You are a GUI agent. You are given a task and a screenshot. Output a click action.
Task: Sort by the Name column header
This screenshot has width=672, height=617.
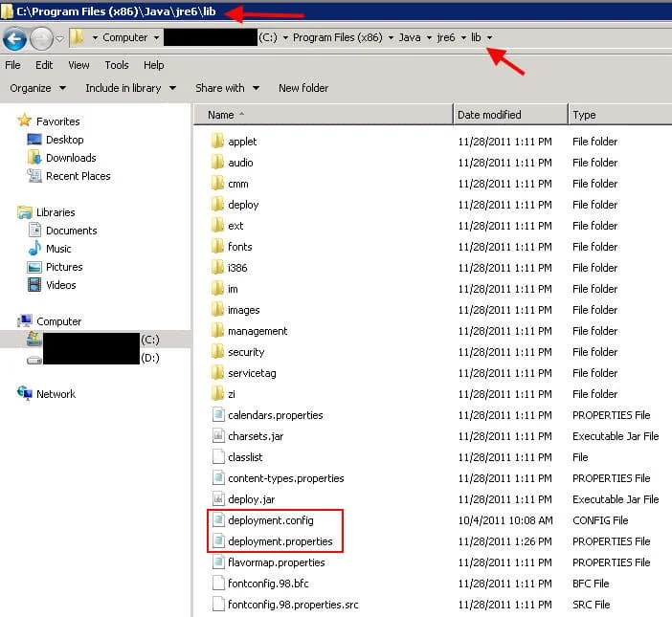tap(324, 115)
